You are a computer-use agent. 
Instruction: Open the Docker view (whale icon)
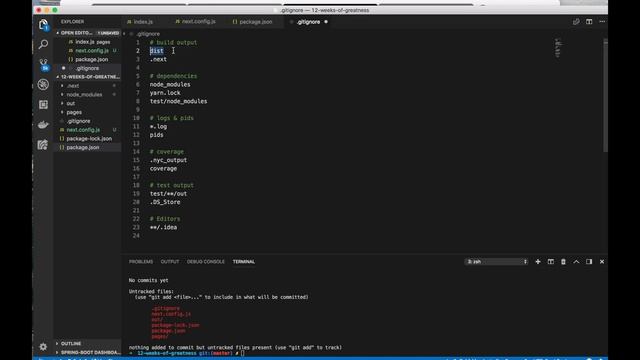pos(43,125)
